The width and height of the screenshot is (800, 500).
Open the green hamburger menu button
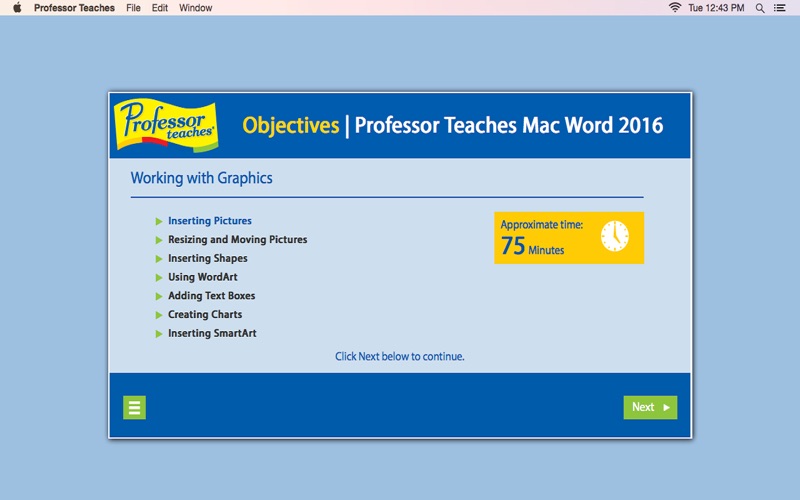pos(134,407)
